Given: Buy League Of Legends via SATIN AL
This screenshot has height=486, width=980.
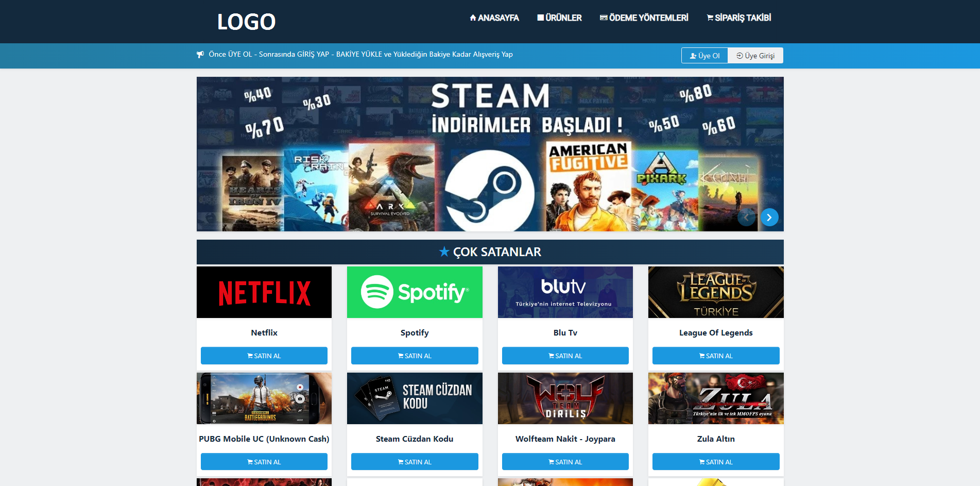Looking at the screenshot, I should point(716,356).
